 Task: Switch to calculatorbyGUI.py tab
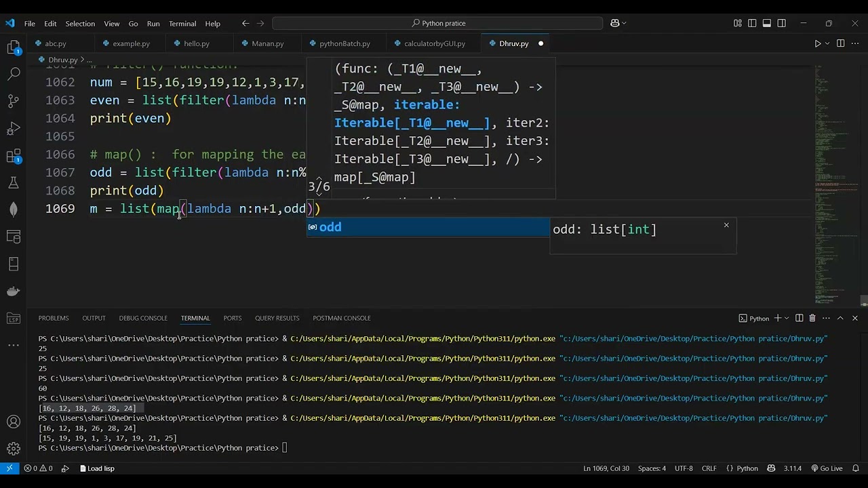coord(434,43)
